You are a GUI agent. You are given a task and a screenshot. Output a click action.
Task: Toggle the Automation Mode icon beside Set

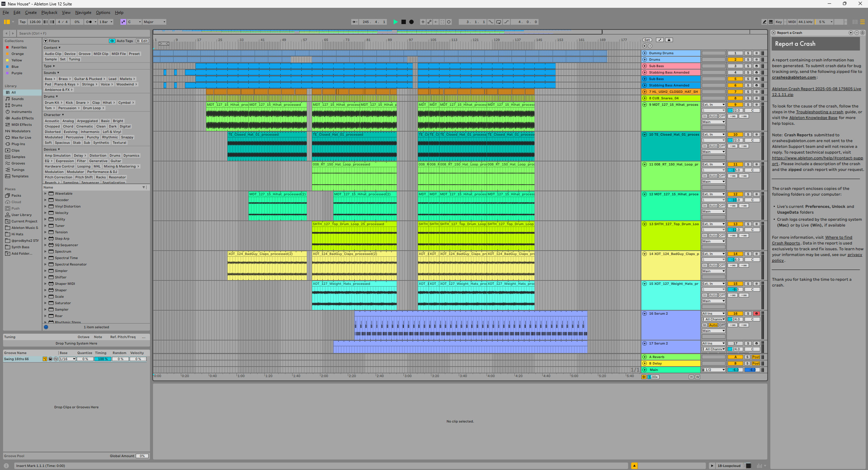pos(660,40)
